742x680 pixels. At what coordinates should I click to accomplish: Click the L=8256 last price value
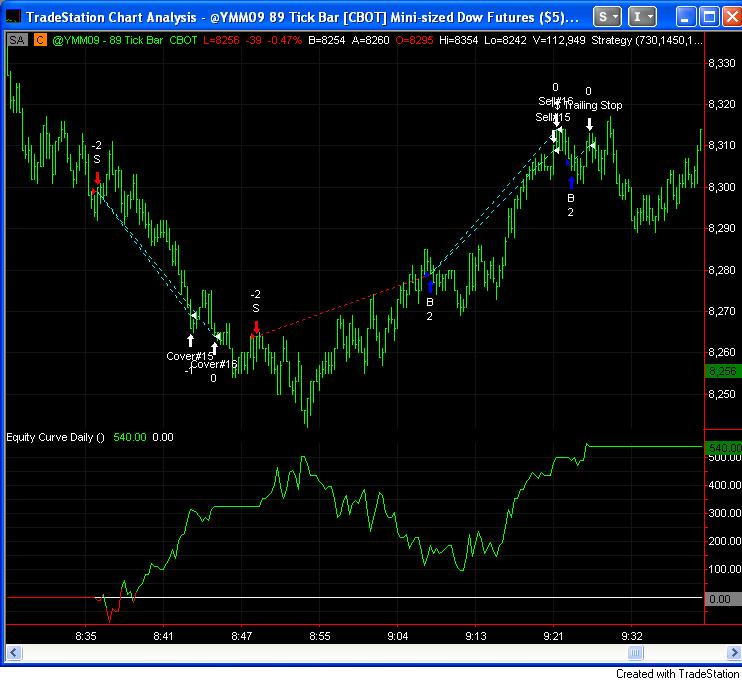(x=221, y=40)
